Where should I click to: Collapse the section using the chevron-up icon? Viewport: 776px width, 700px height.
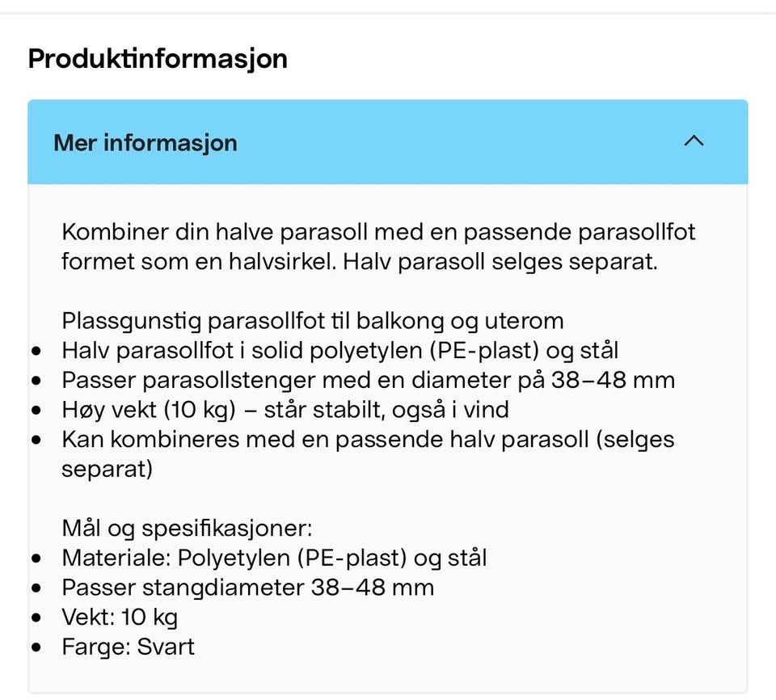(x=694, y=141)
